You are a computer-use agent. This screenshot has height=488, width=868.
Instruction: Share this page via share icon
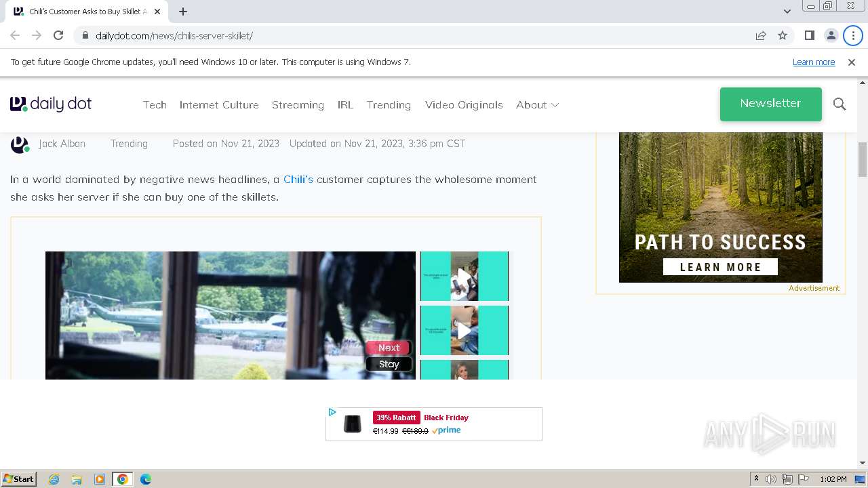(761, 35)
